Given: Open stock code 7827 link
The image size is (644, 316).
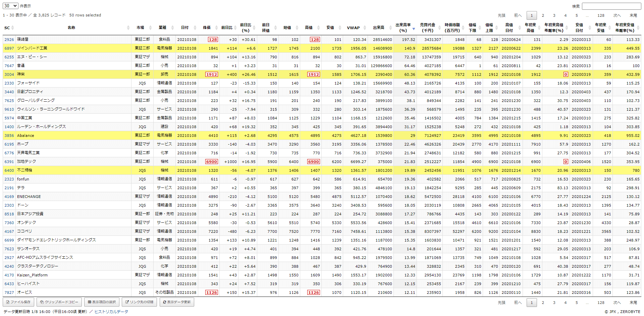Looking at the screenshot, I should (x=9, y=293).
